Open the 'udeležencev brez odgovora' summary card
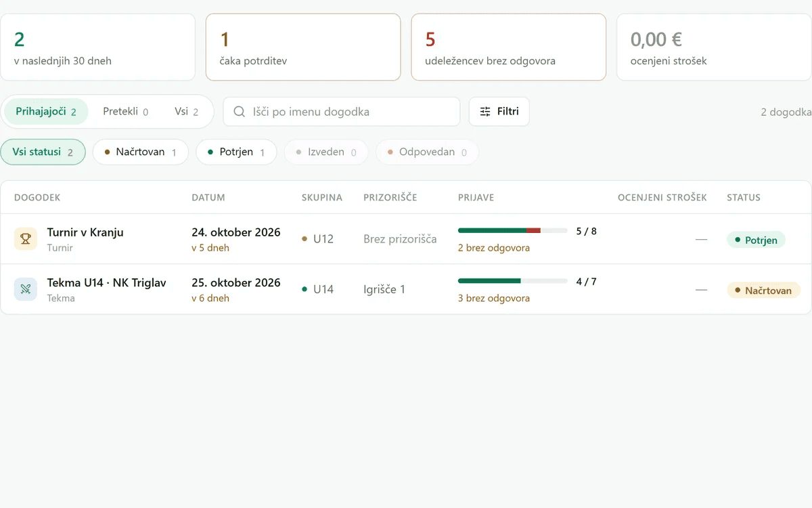 pos(509,47)
